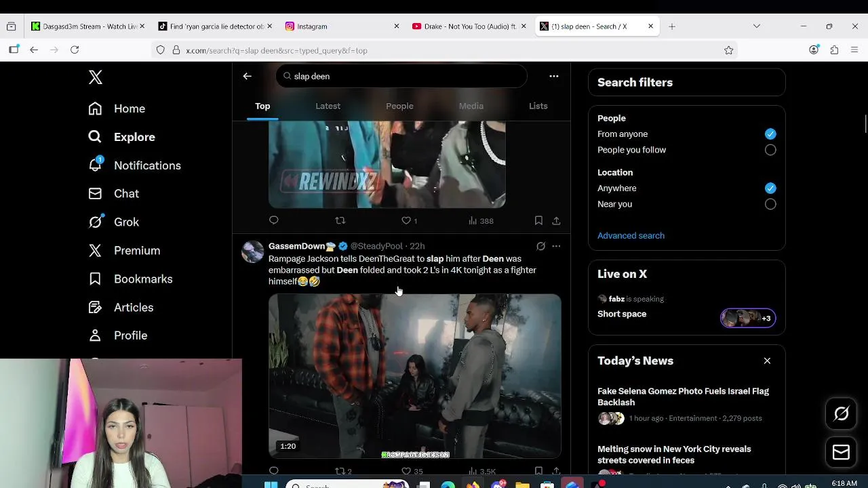
Task: Click the Grok explain icon on GassemDown's post
Action: [x=540, y=246]
